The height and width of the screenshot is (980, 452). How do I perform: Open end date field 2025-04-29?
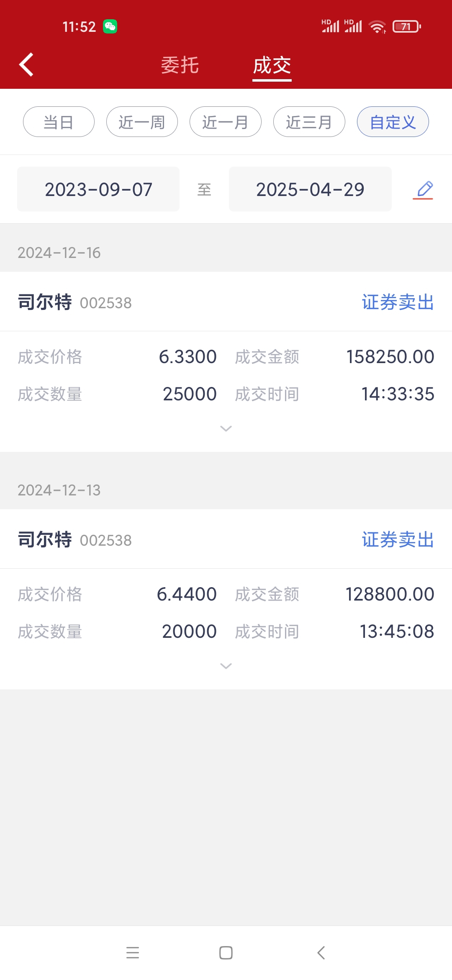pos(310,189)
